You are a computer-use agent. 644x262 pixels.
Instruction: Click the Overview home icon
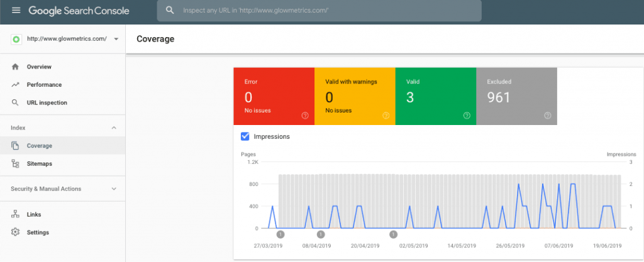(15, 67)
